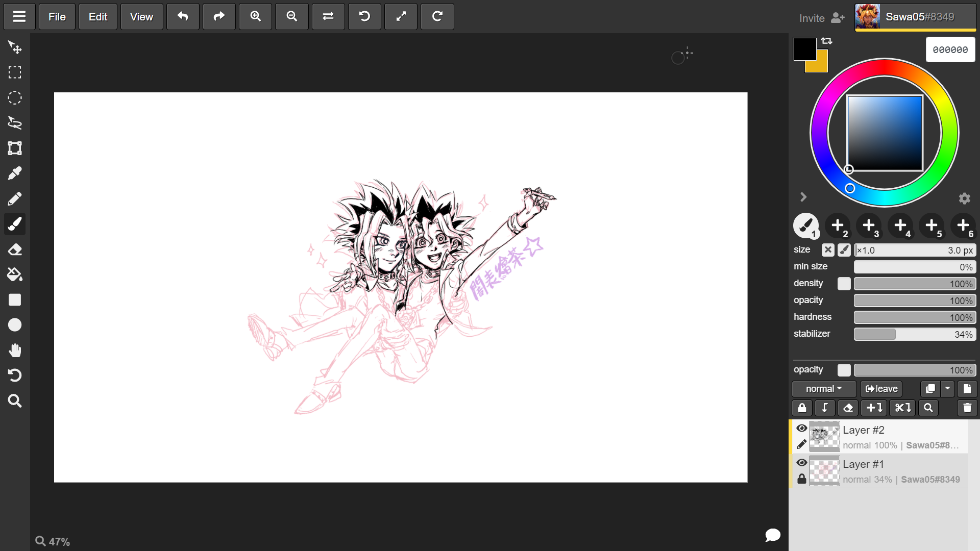Select the Transform tool
Screen dimensions: 980x551
click(x=15, y=148)
